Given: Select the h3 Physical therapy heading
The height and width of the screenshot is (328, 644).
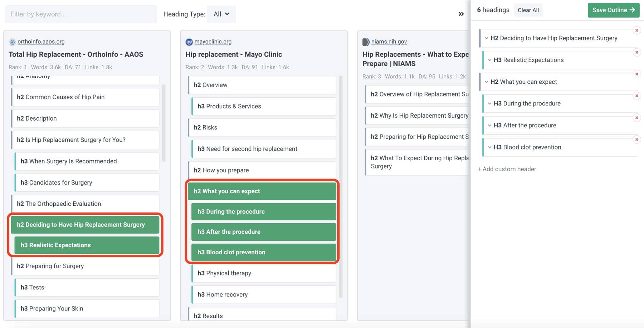Looking at the screenshot, I should [264, 273].
